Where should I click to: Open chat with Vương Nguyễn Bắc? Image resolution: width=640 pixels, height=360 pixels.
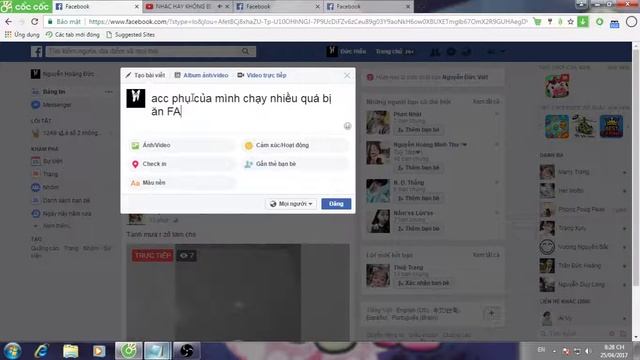[583, 247]
